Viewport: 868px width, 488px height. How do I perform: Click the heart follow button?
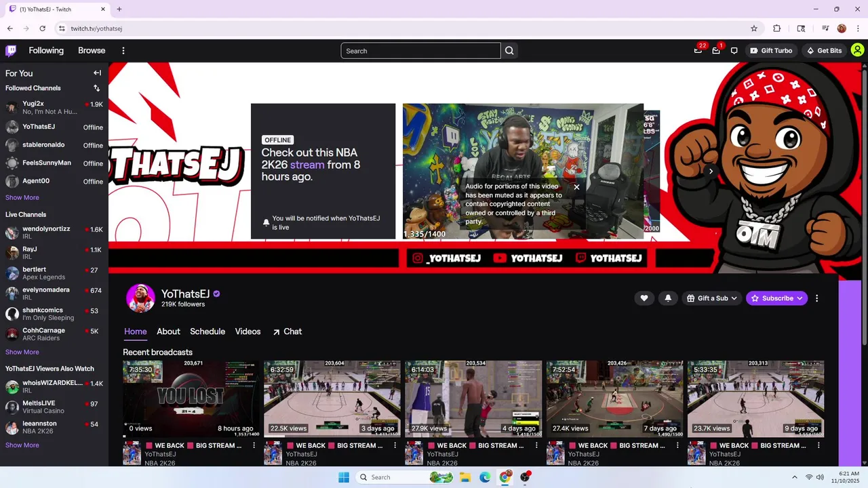click(x=644, y=298)
